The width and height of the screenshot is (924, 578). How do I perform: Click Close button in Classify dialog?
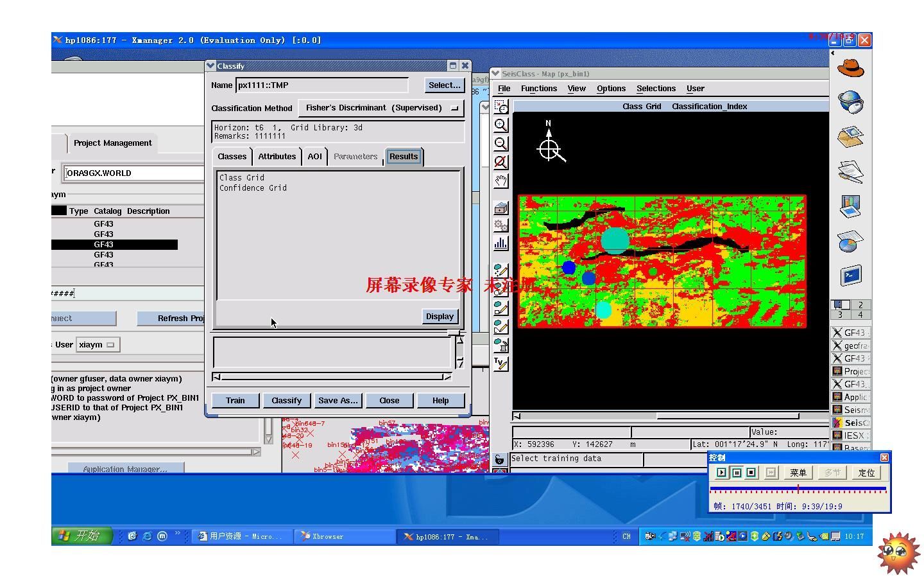pyautogui.click(x=389, y=401)
